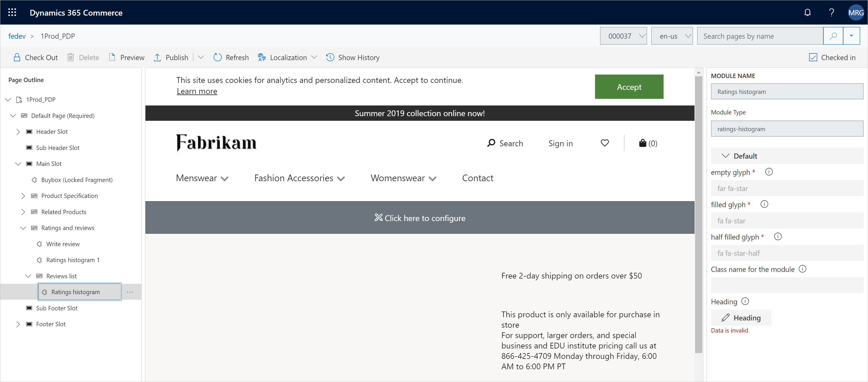Click the Publish dropdown arrow

[200, 58]
